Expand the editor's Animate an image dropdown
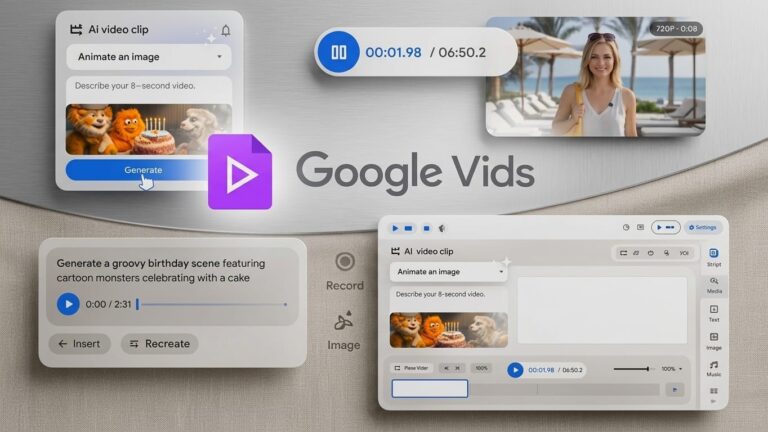The image size is (768, 432). click(449, 272)
